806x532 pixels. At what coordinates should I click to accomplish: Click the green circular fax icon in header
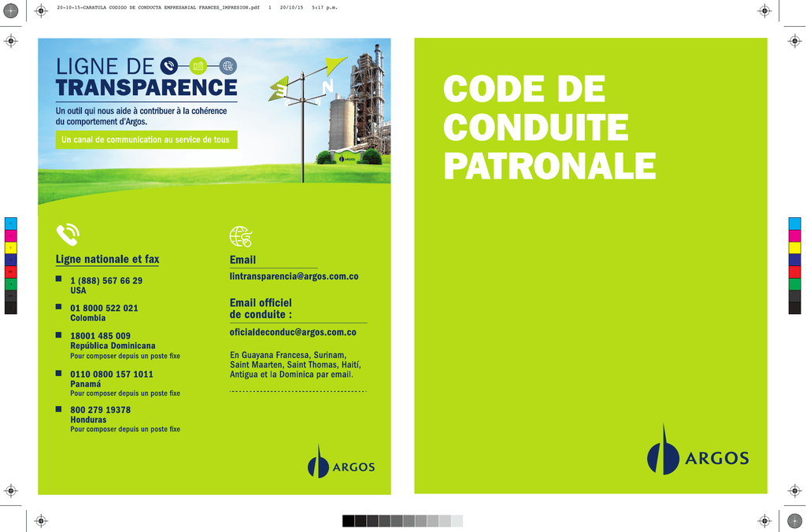point(198,66)
